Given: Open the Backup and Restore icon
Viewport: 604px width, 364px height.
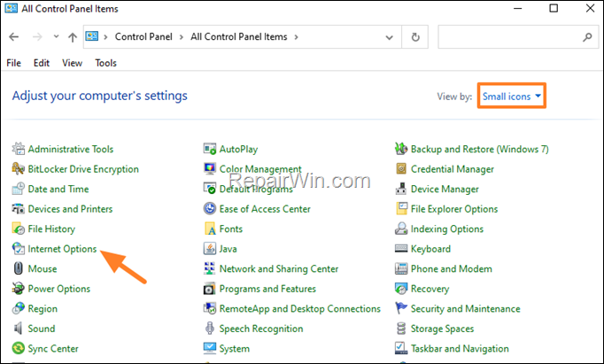Looking at the screenshot, I should (401, 149).
